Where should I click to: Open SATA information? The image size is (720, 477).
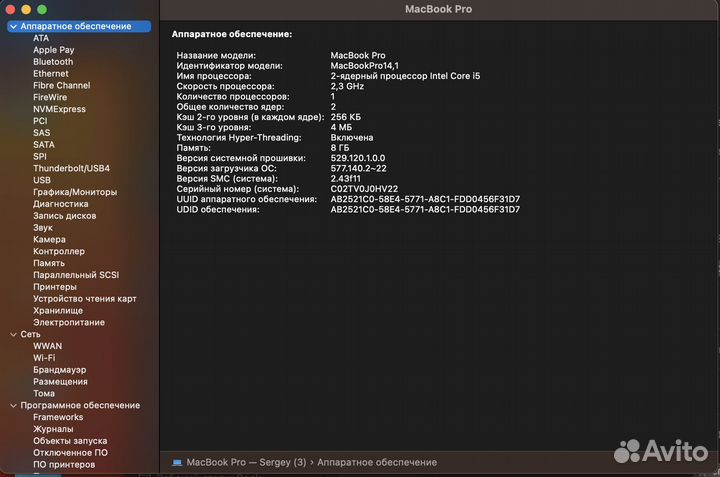(44, 145)
